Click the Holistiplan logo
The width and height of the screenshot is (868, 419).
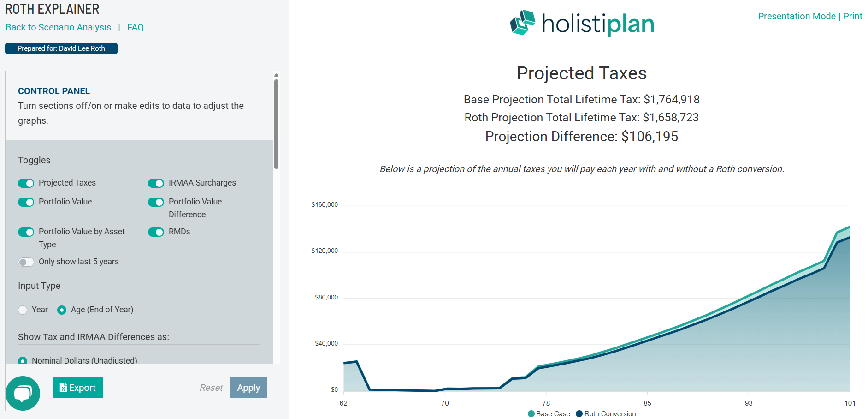point(582,23)
